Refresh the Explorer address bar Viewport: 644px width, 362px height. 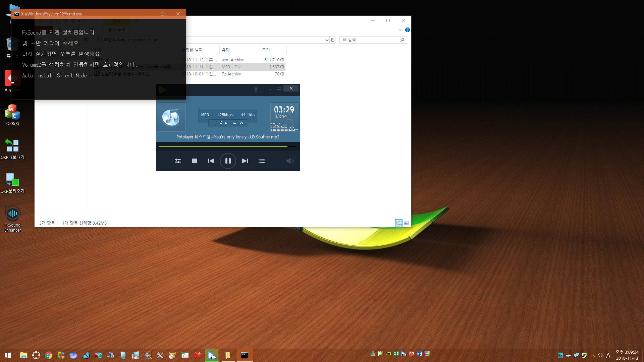click(x=333, y=40)
